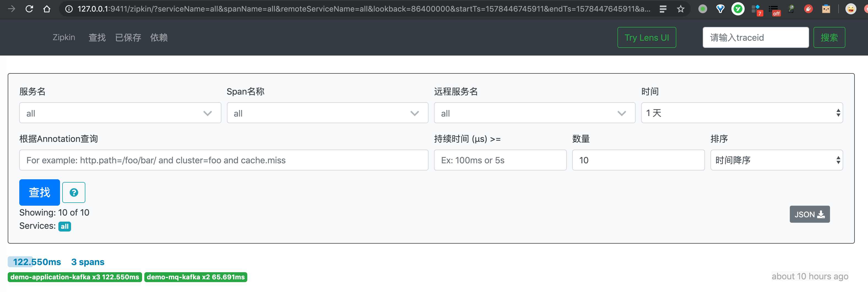Click the browser address bar URL

click(364, 9)
